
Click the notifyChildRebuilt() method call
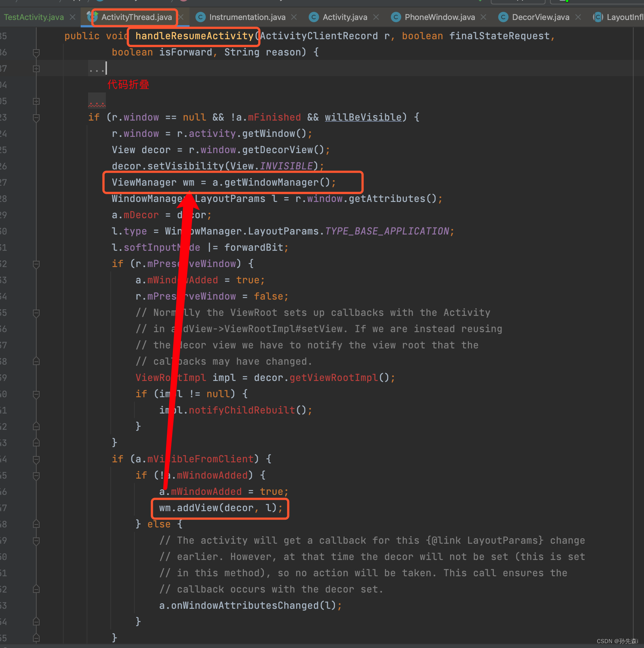pos(248,411)
